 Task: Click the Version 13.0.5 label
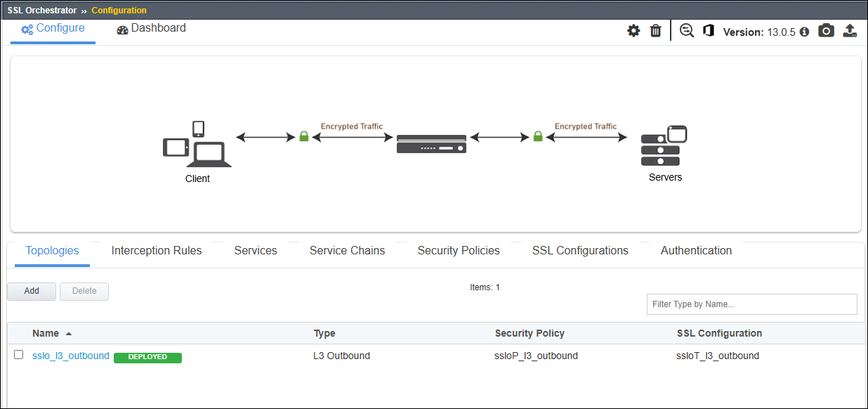(759, 32)
